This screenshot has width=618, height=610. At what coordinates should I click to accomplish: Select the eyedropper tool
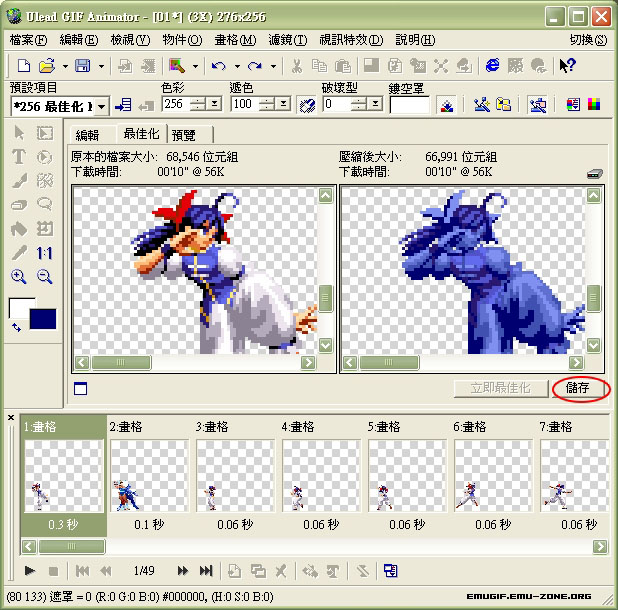(x=19, y=253)
